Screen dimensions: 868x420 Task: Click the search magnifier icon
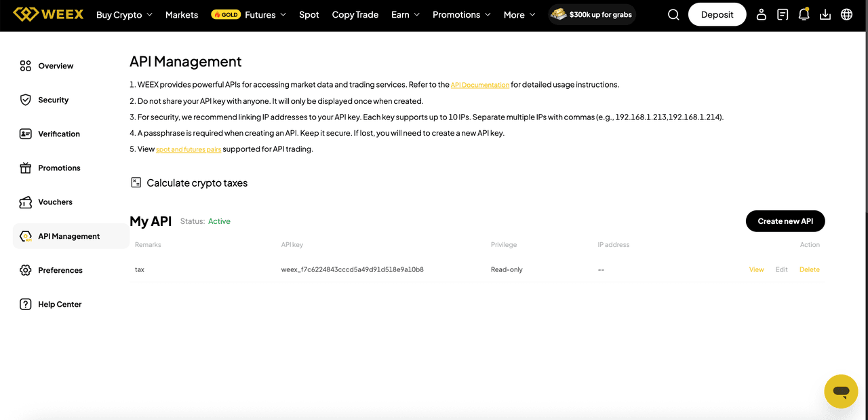click(673, 14)
